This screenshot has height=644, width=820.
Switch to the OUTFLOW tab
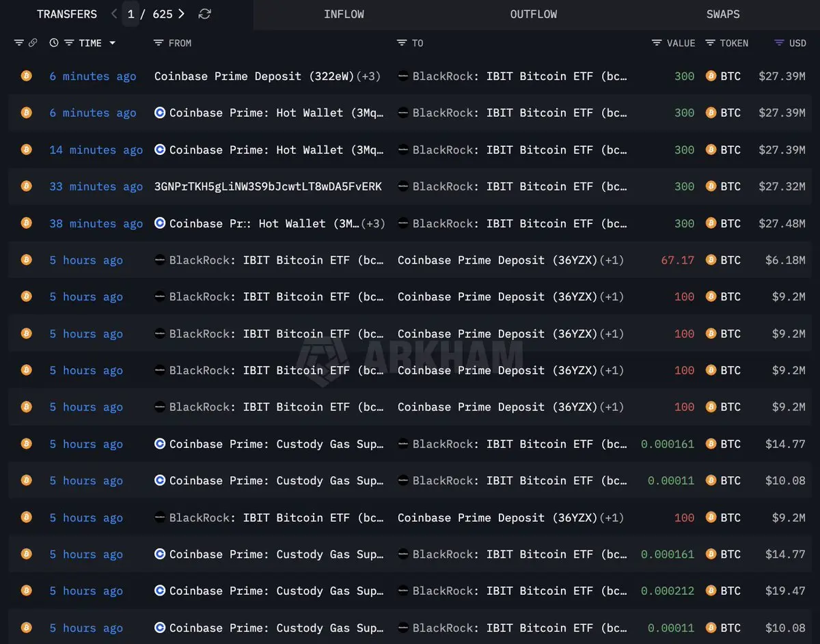click(x=534, y=14)
